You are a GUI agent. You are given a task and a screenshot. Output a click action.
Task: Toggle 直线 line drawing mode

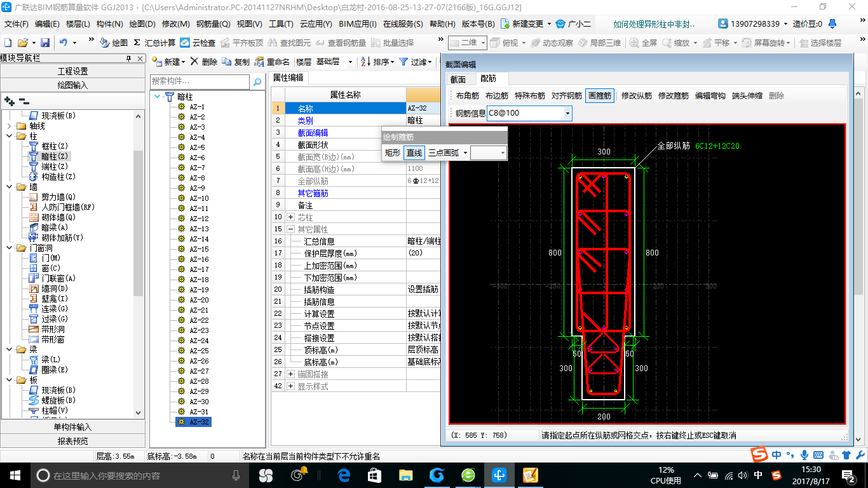coord(414,152)
